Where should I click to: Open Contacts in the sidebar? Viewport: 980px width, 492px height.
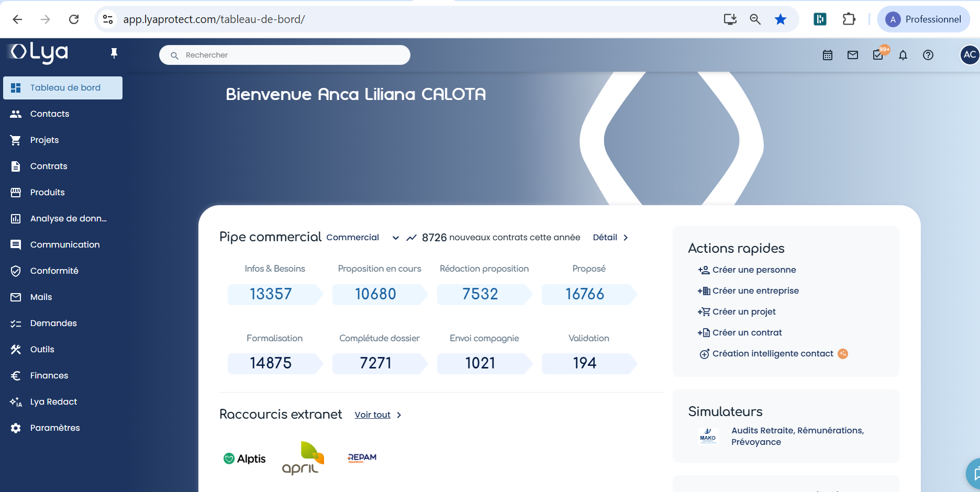tap(50, 114)
